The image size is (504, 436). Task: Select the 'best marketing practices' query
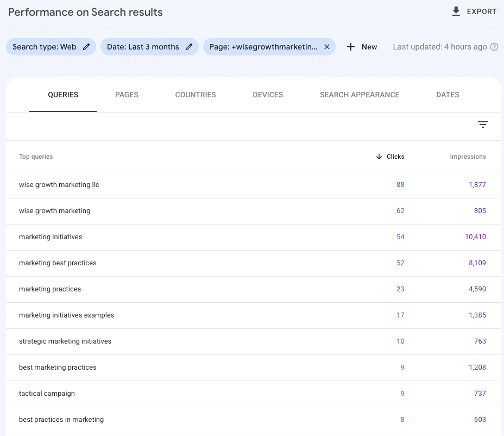point(58,367)
